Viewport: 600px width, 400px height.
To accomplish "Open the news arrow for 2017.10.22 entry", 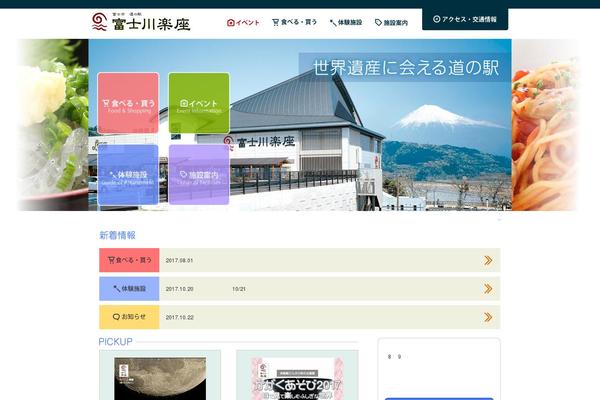I will 488,317.
